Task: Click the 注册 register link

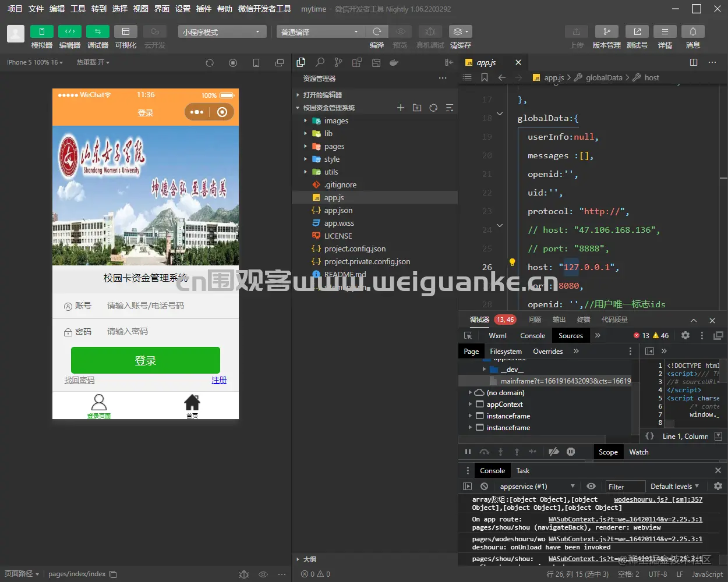Action: pos(219,381)
